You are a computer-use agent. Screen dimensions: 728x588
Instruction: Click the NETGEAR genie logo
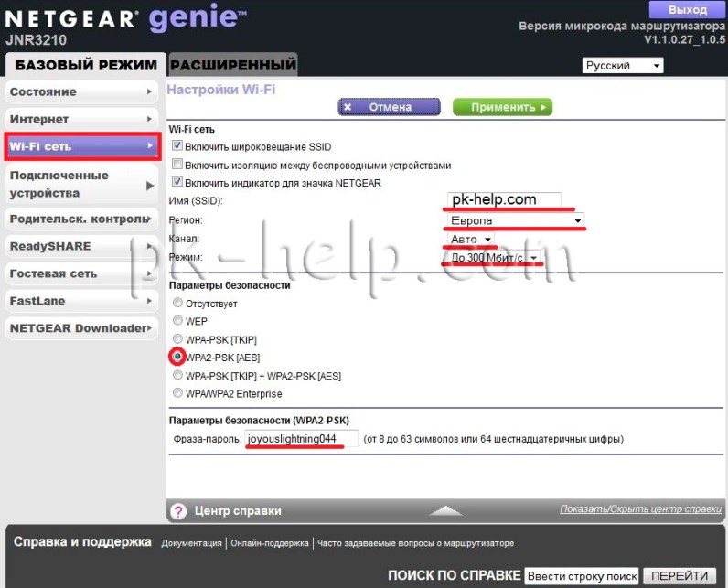[125, 18]
